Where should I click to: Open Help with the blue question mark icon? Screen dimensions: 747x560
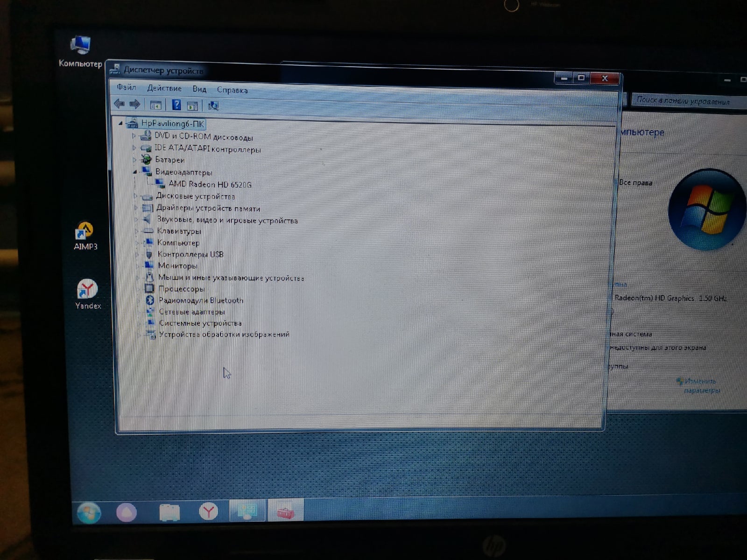click(x=176, y=105)
